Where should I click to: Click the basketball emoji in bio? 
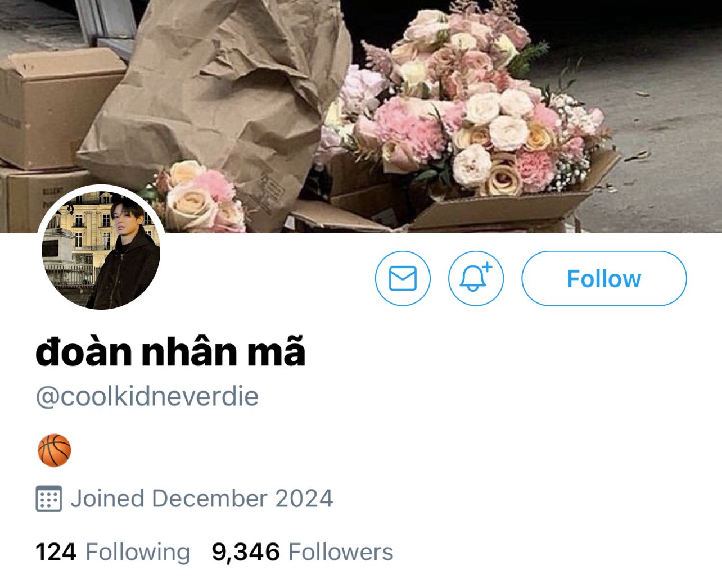click(54, 450)
